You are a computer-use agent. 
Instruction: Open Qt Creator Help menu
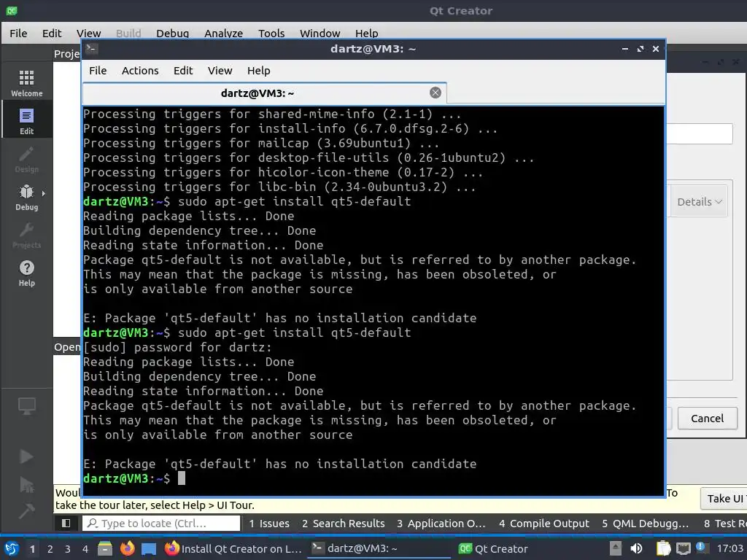[366, 34]
